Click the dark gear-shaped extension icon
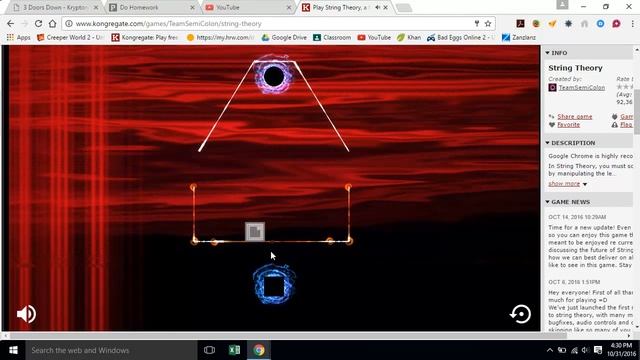The height and width of the screenshot is (360, 640). [x=568, y=24]
